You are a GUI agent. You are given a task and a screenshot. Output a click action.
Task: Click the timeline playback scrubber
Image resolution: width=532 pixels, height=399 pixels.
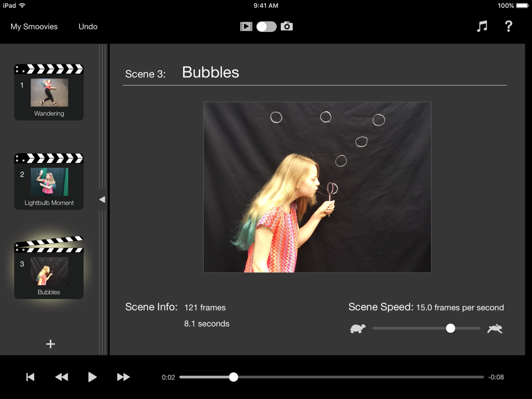[233, 377]
